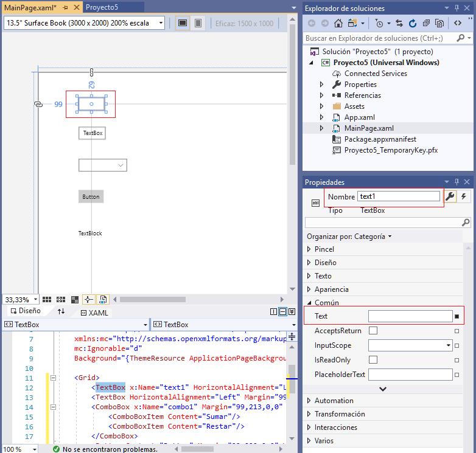The width and height of the screenshot is (476, 453).
Task: Select the Properties wrench icon in Propiedades
Action: [450, 196]
